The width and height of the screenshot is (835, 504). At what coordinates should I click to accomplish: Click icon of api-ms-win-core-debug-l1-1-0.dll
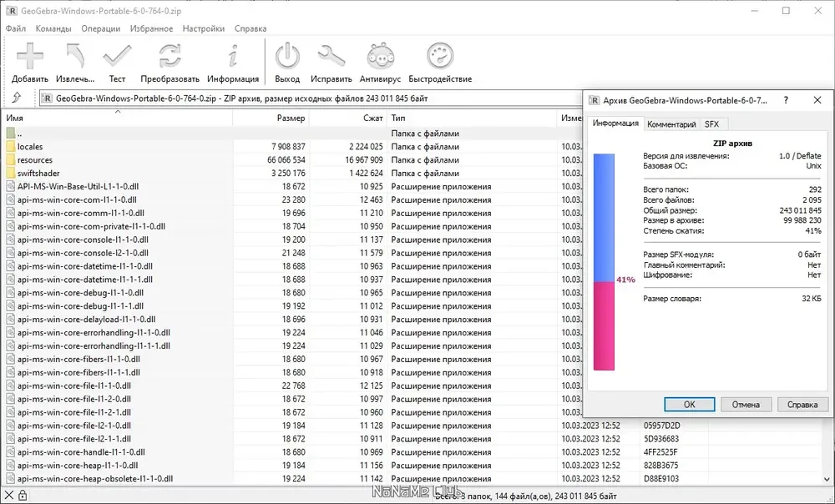pyautogui.click(x=11, y=293)
